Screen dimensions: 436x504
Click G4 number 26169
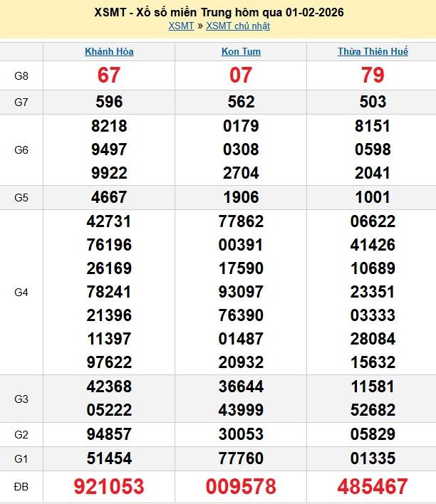[109, 268]
